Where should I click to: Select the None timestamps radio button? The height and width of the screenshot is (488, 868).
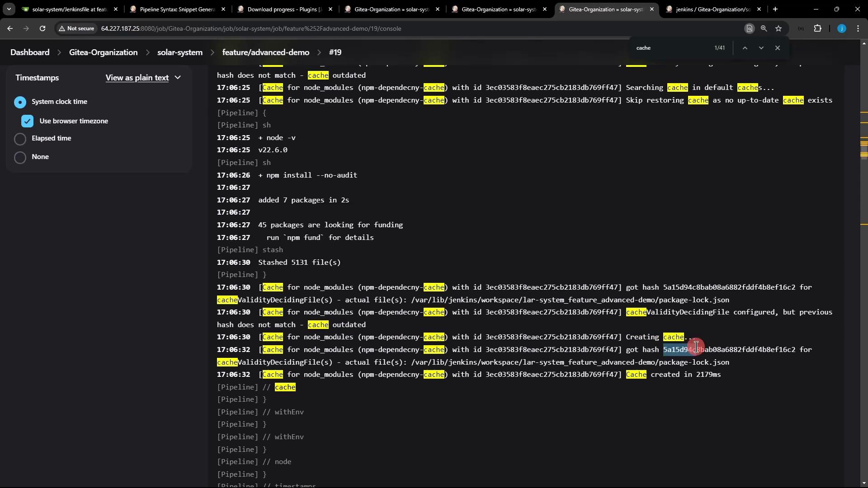[20, 157]
